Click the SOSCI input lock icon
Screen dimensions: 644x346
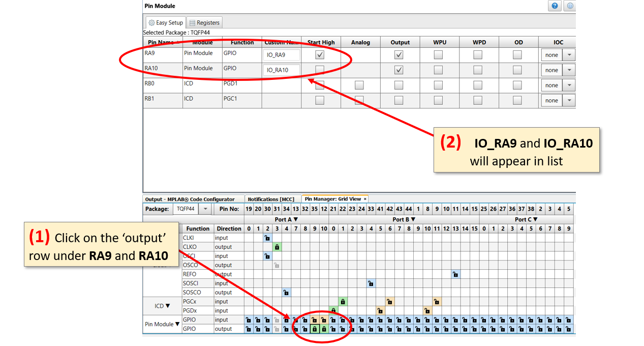click(x=371, y=283)
